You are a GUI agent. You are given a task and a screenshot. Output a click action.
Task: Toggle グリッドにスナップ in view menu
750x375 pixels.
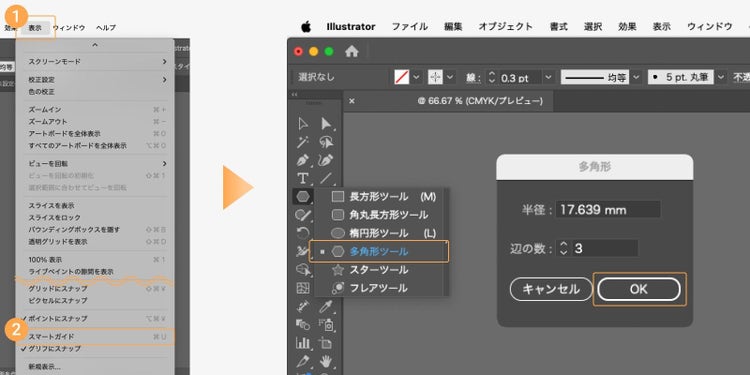95,289
